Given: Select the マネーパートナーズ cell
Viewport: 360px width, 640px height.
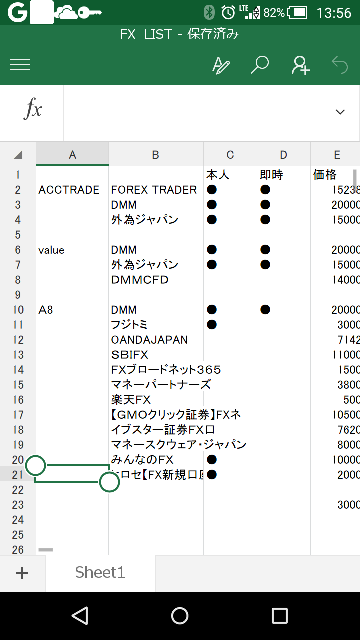Looking at the screenshot, I should pyautogui.click(x=161, y=384).
